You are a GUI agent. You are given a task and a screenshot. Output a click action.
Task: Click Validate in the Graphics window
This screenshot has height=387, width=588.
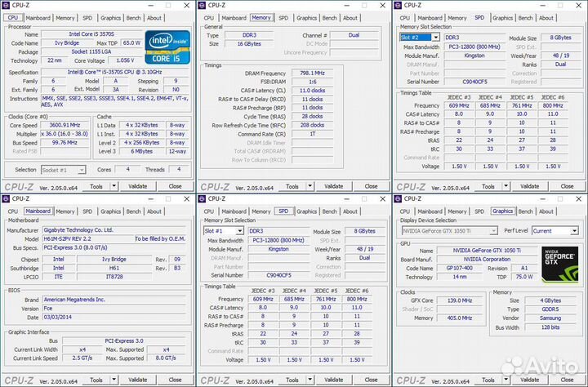point(529,380)
